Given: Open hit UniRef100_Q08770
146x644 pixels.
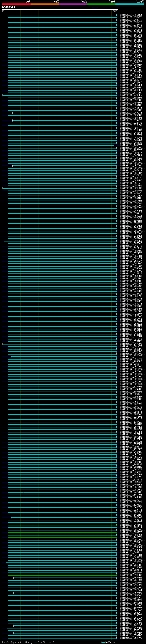Looking at the screenshot, I should pos(131,20).
